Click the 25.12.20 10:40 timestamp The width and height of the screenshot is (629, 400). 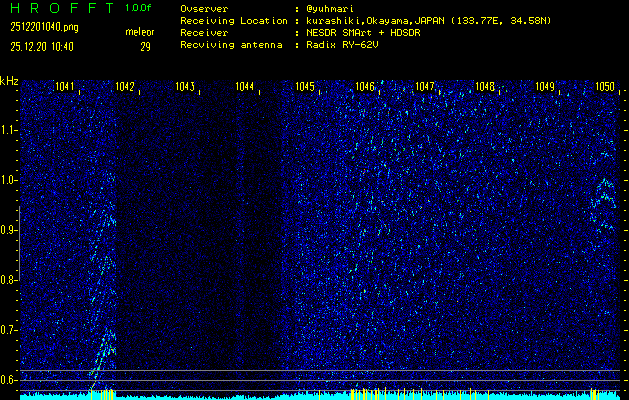tap(41, 46)
